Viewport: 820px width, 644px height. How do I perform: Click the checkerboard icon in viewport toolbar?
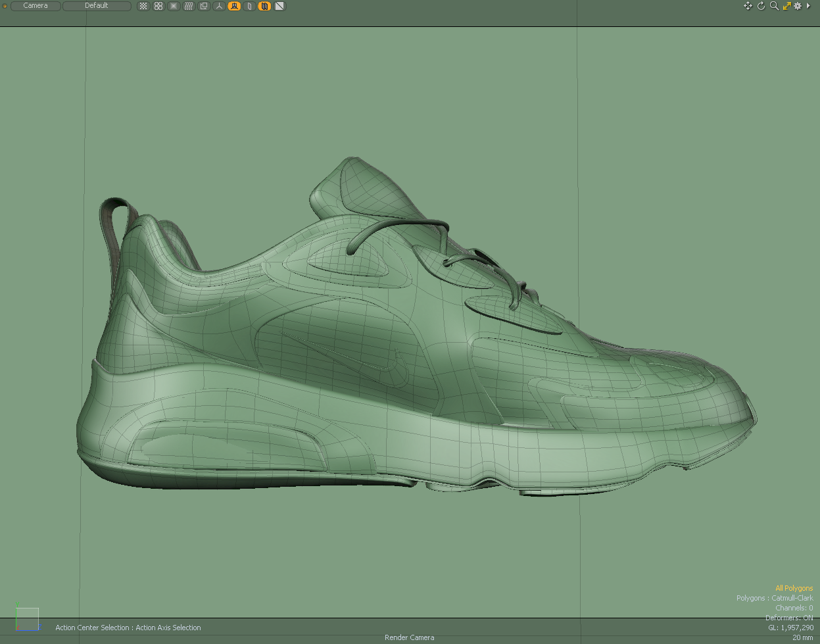click(x=143, y=6)
